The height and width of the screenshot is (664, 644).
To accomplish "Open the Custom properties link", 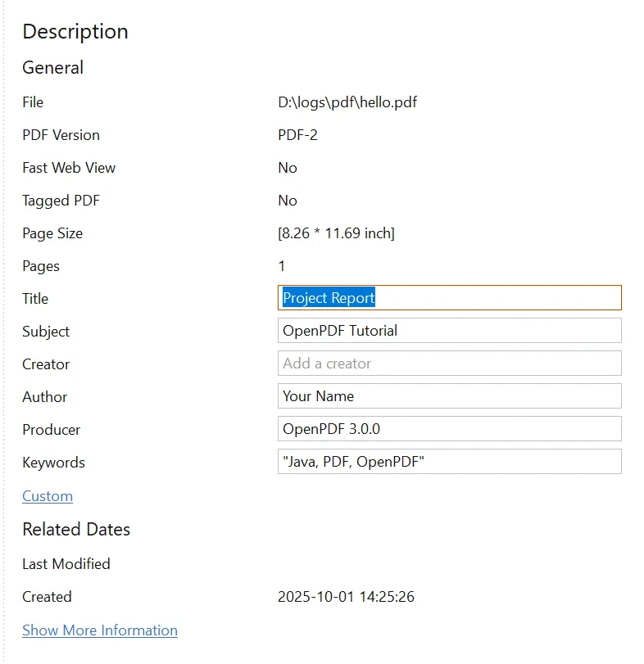I will [x=48, y=496].
